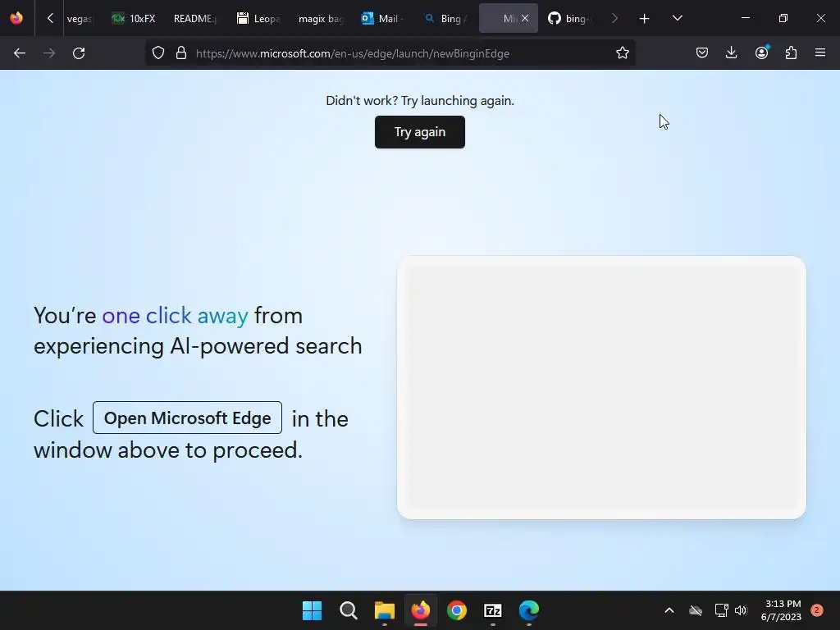Open File Explorer from taskbar
This screenshot has width=840, height=630.
point(385,610)
